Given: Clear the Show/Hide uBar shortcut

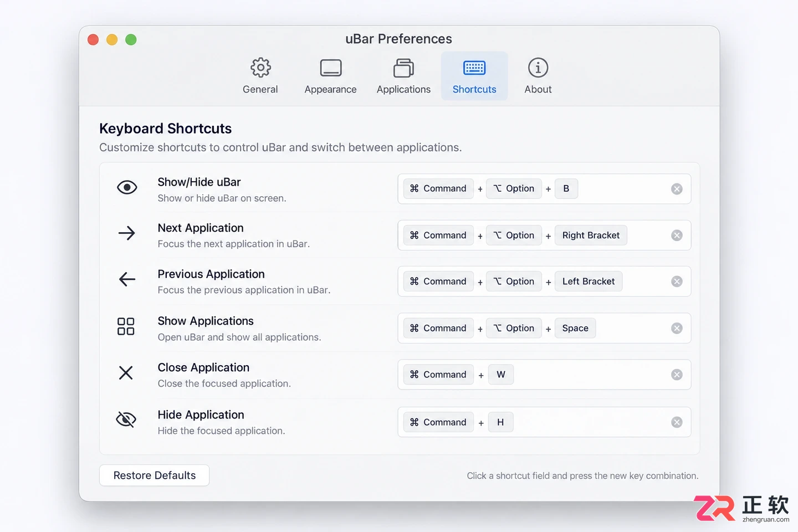Looking at the screenshot, I should [677, 189].
